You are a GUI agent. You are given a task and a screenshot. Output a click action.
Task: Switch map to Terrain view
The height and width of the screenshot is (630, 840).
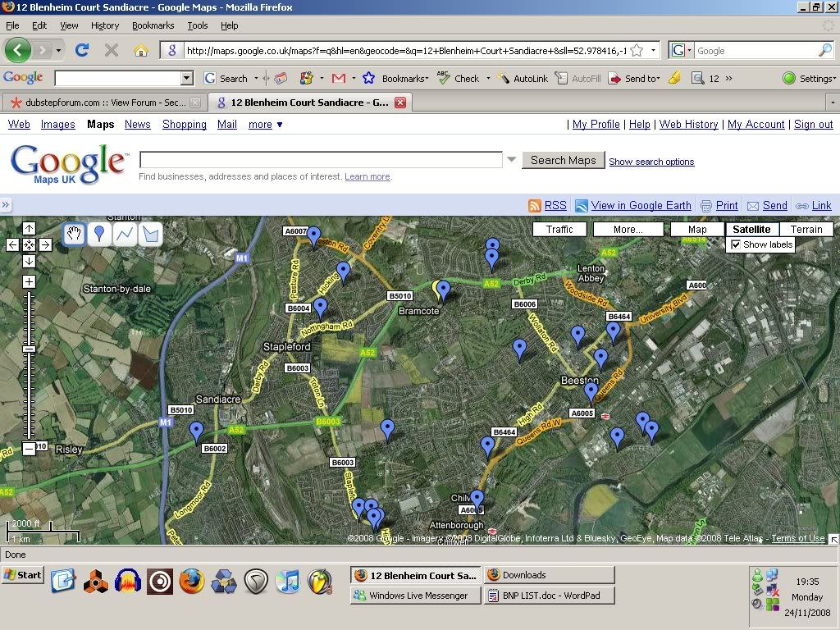click(x=806, y=230)
